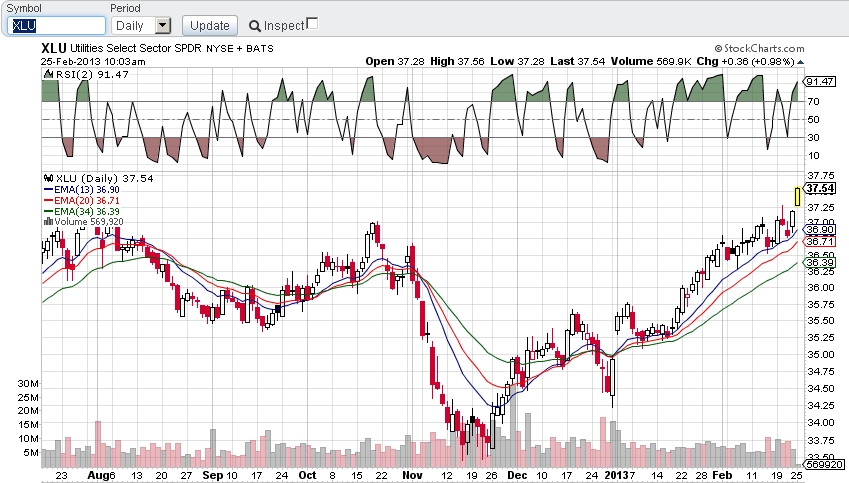Click the Dec label on date axis
The image size is (849, 483).
coord(517,475)
